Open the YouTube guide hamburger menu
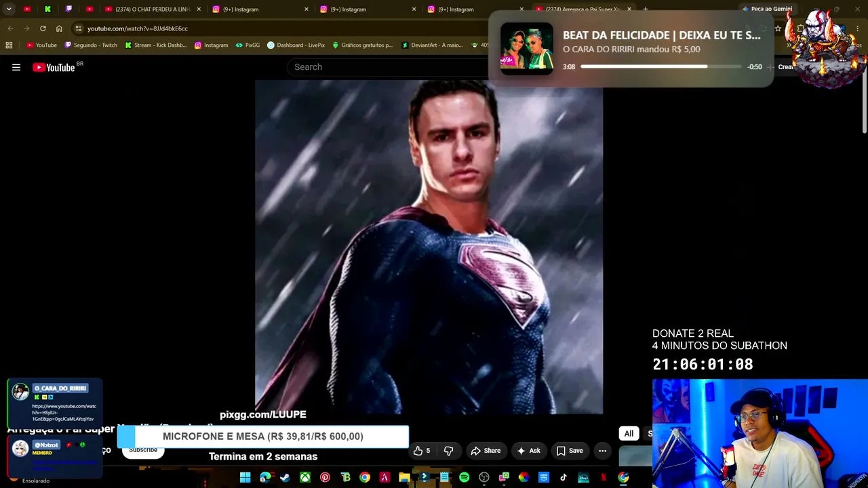 pyautogui.click(x=16, y=67)
